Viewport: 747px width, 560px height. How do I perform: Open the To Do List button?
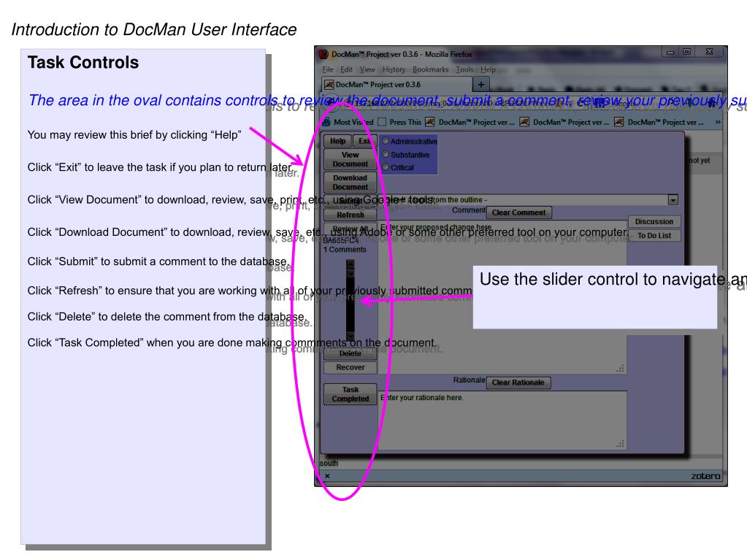coord(654,236)
